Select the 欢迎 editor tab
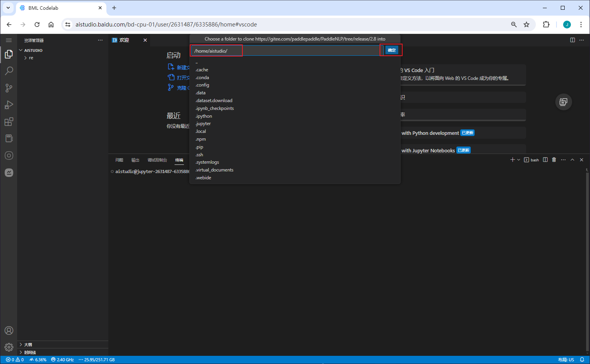 130,40
